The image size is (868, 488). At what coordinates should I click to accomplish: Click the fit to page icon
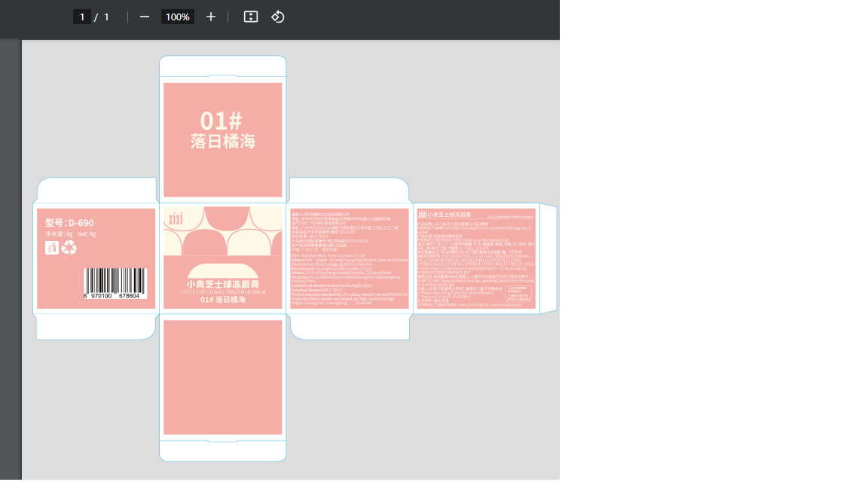click(251, 17)
